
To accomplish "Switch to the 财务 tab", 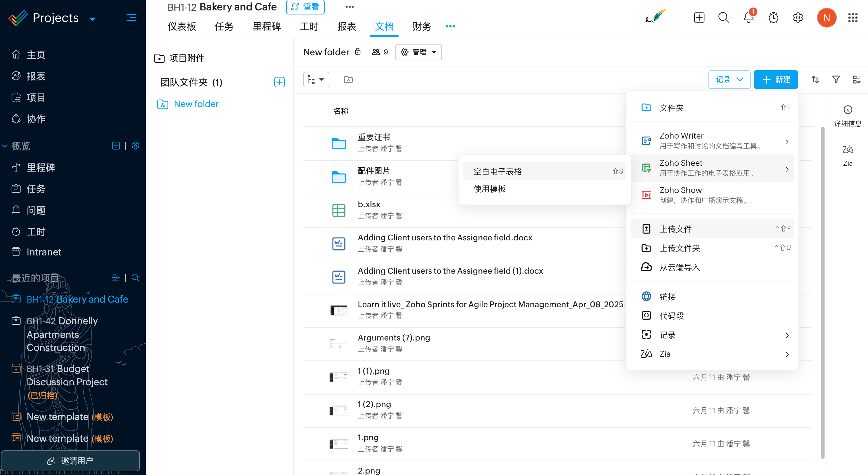I will click(x=421, y=26).
